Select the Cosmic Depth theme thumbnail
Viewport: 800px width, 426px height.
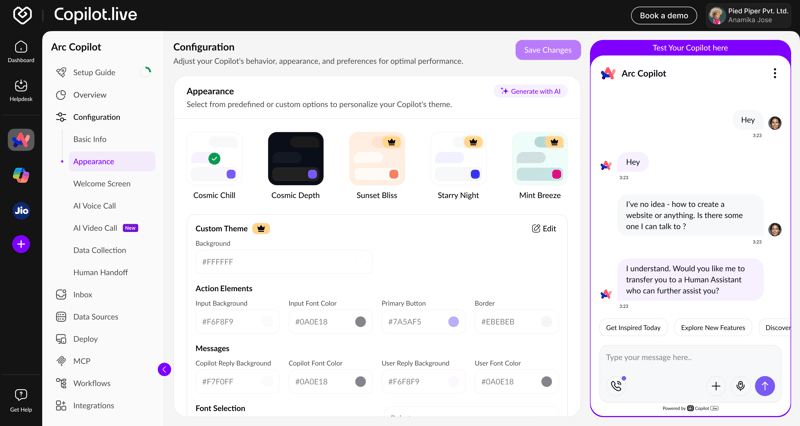[x=295, y=159]
